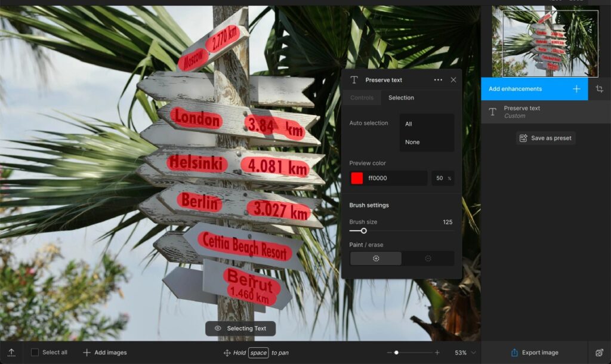Switch to the Selection tab
611x364 pixels.
(401, 98)
